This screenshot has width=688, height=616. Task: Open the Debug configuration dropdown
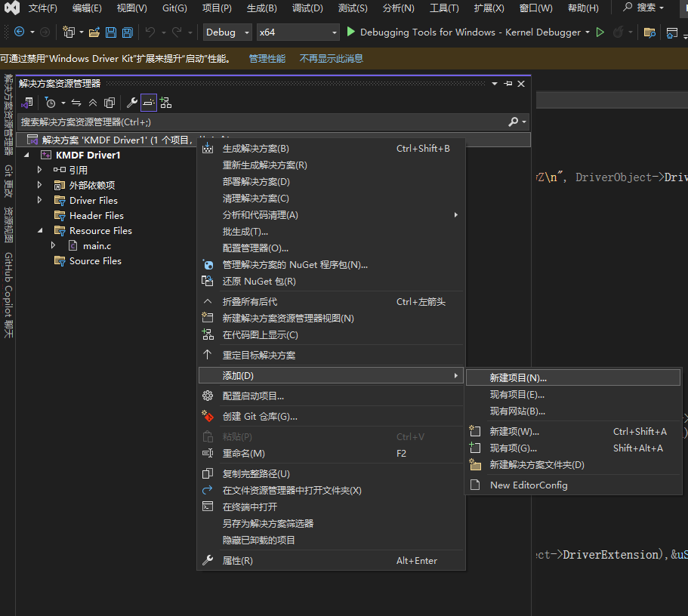tap(227, 32)
